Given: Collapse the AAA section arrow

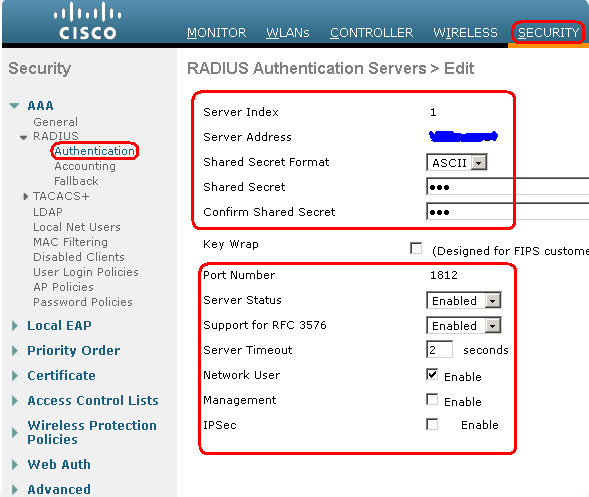Looking at the screenshot, I should point(14,106).
